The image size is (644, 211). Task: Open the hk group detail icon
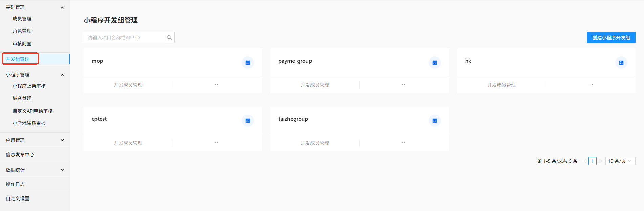[x=621, y=63]
